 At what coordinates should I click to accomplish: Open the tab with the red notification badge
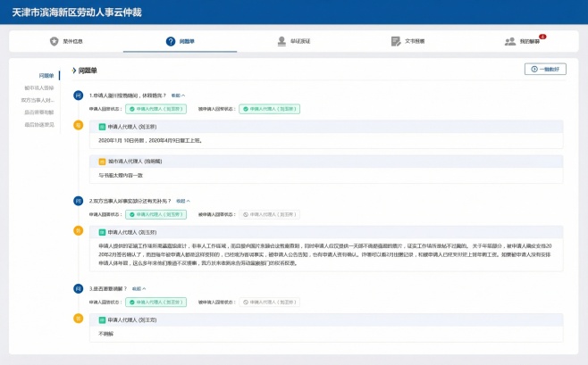tap(525, 41)
